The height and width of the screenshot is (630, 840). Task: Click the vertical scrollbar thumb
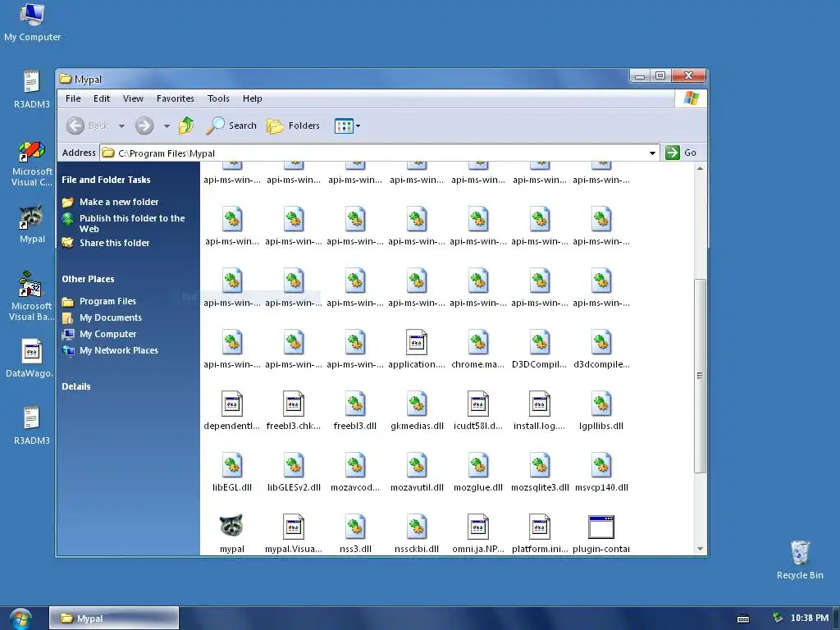700,376
